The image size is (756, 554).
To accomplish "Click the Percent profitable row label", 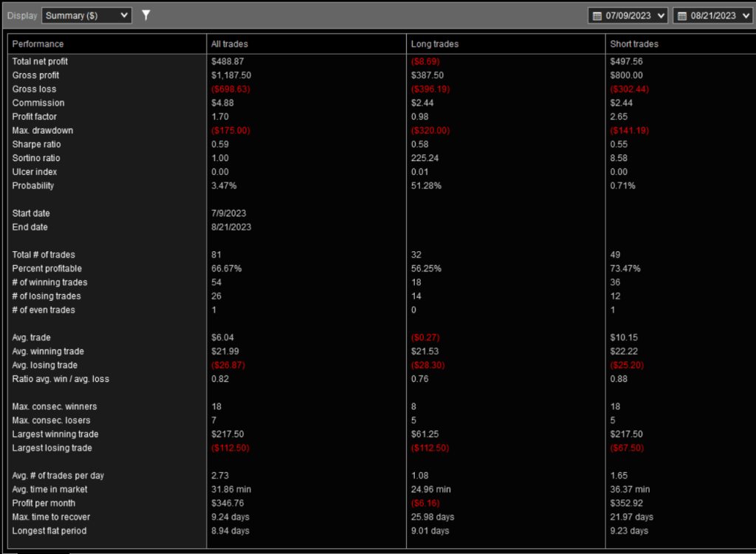I will coord(47,269).
